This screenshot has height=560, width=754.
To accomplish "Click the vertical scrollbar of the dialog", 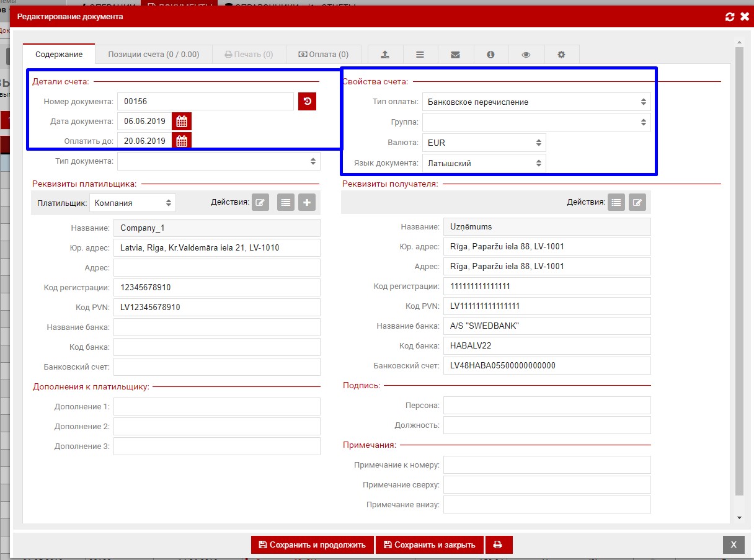I will [x=739, y=279].
